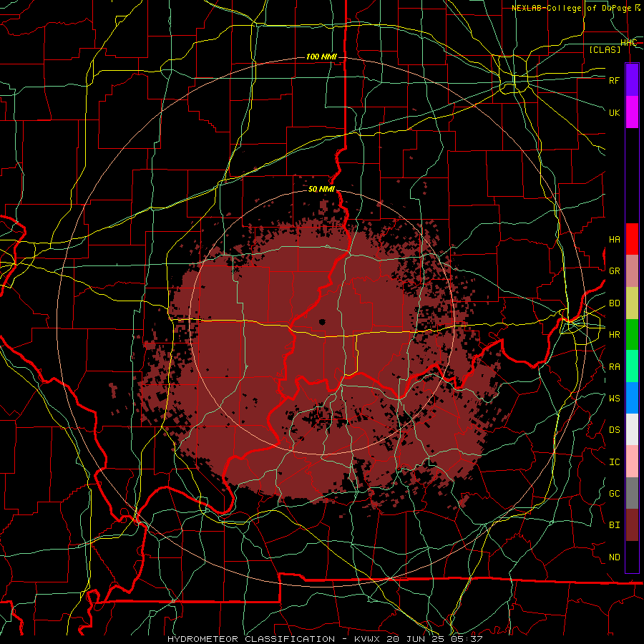Click the HHC product code text
Viewport: 644px width, 644px height.
pyautogui.click(x=628, y=43)
